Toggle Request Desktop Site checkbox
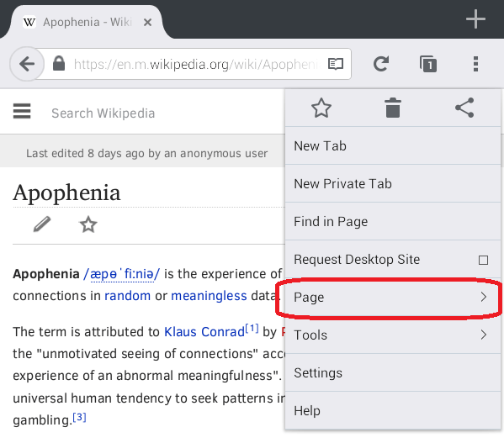Viewport: 504px width, 443px height. pyautogui.click(x=483, y=260)
